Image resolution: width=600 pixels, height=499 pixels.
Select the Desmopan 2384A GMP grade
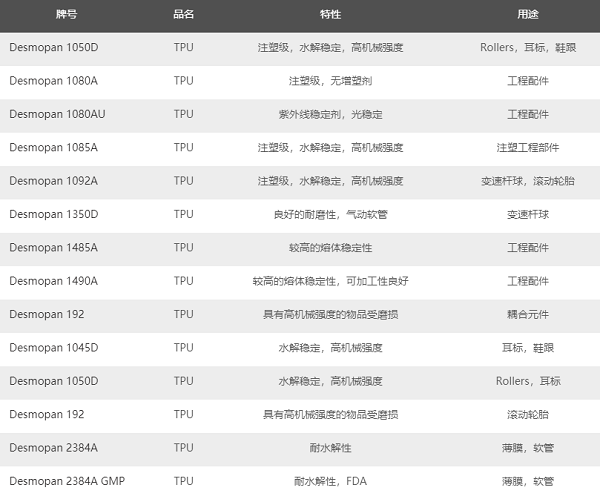click(67, 481)
